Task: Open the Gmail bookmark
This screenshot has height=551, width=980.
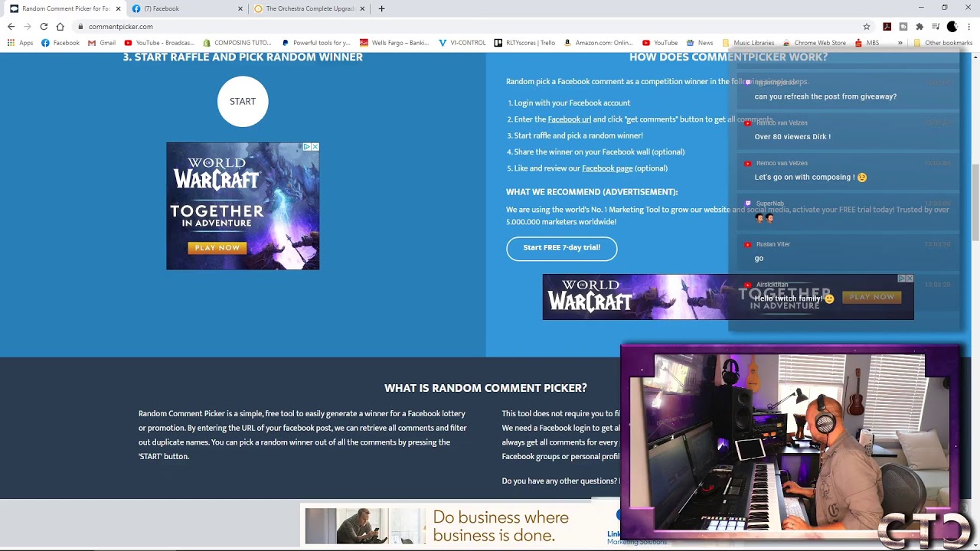Action: click(x=102, y=43)
